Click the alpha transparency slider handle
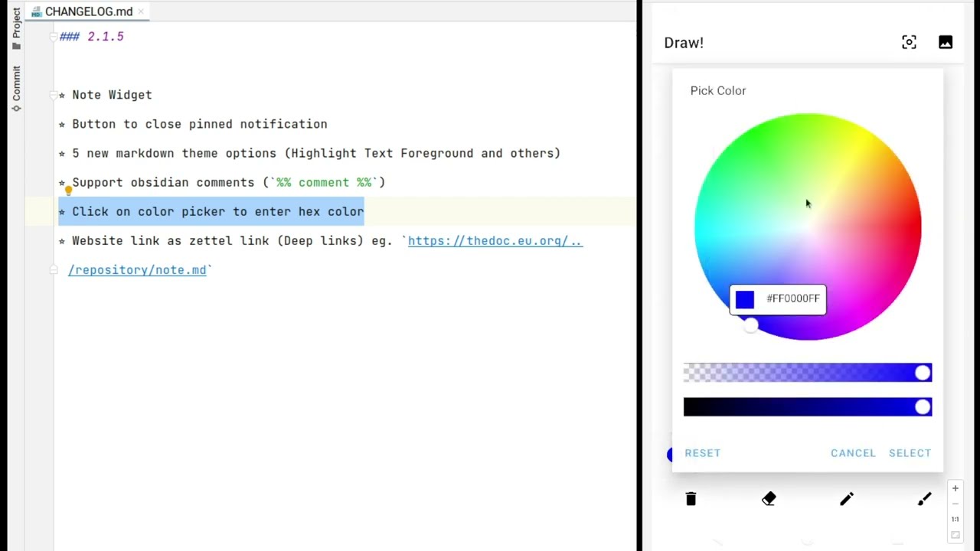 coord(923,373)
